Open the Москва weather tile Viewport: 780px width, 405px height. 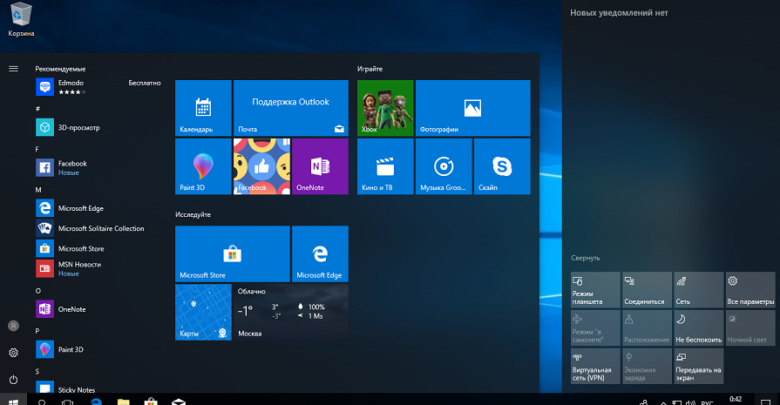291,312
